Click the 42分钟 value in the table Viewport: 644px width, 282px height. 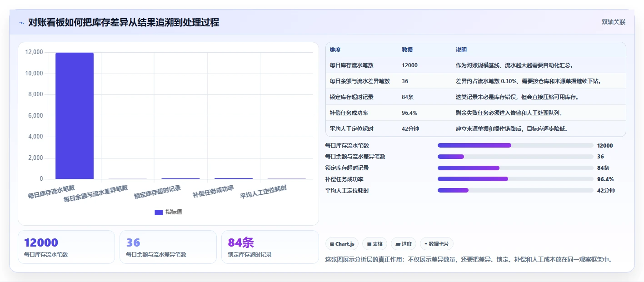pyautogui.click(x=410, y=129)
